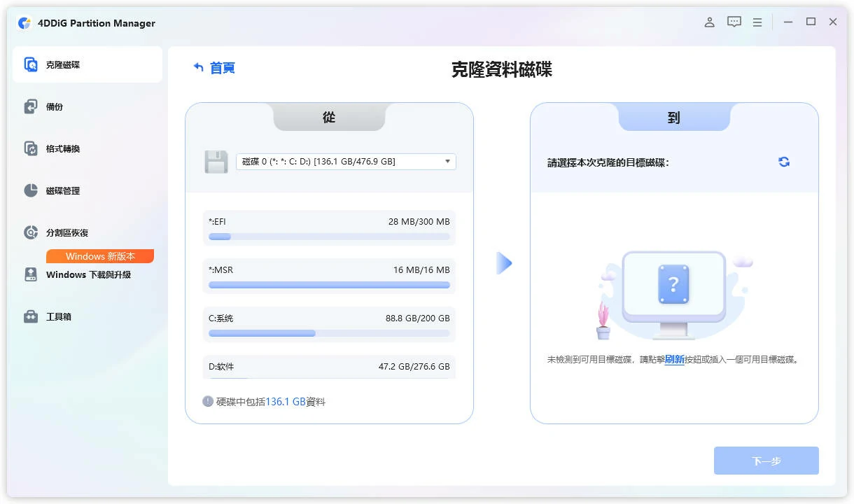This screenshot has height=504, width=854.
Task: Click the 請選擇本次克隆的目標磁碟 prompt text
Action: [608, 162]
